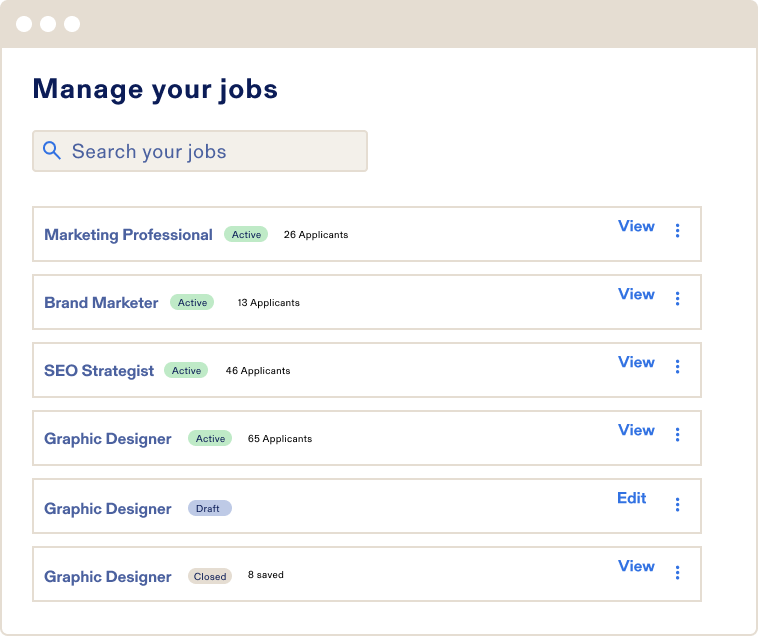Click the Manage your jobs heading
This screenshot has width=758, height=636.
click(155, 90)
